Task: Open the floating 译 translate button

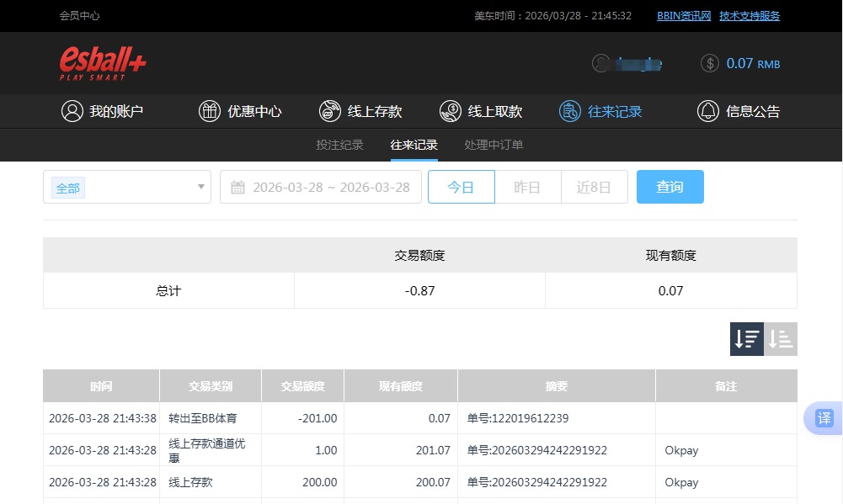Action: tap(824, 418)
